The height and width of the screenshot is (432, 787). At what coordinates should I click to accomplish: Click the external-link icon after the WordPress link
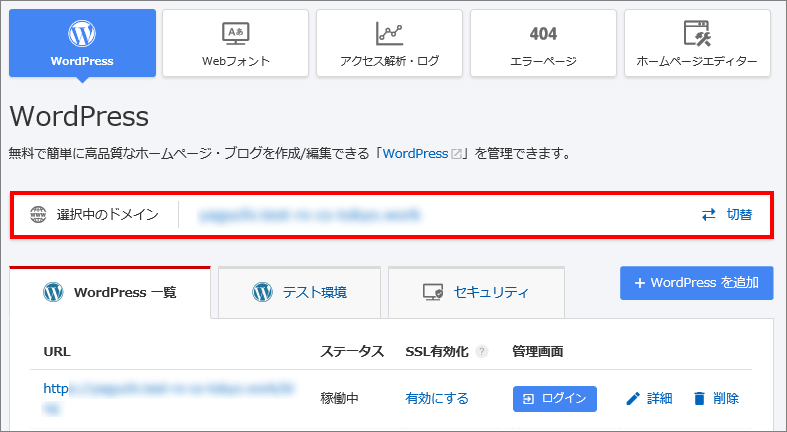click(456, 154)
